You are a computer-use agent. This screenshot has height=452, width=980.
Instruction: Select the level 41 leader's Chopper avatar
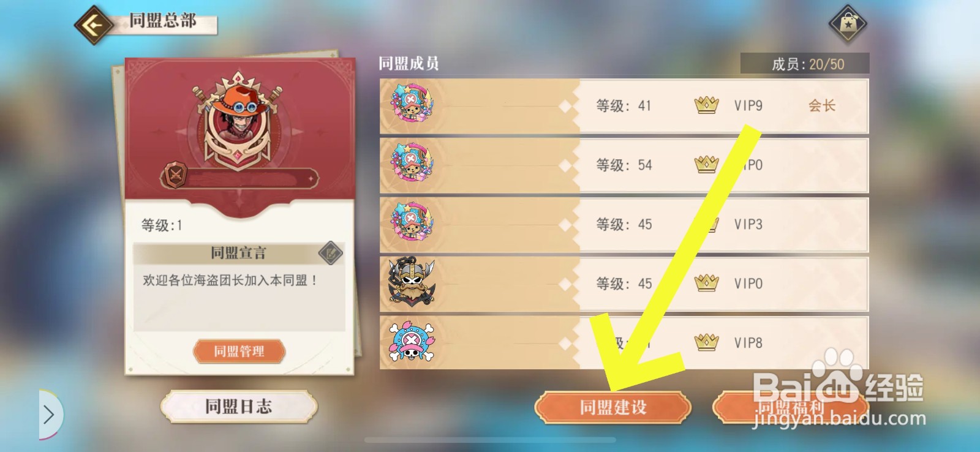pos(412,105)
